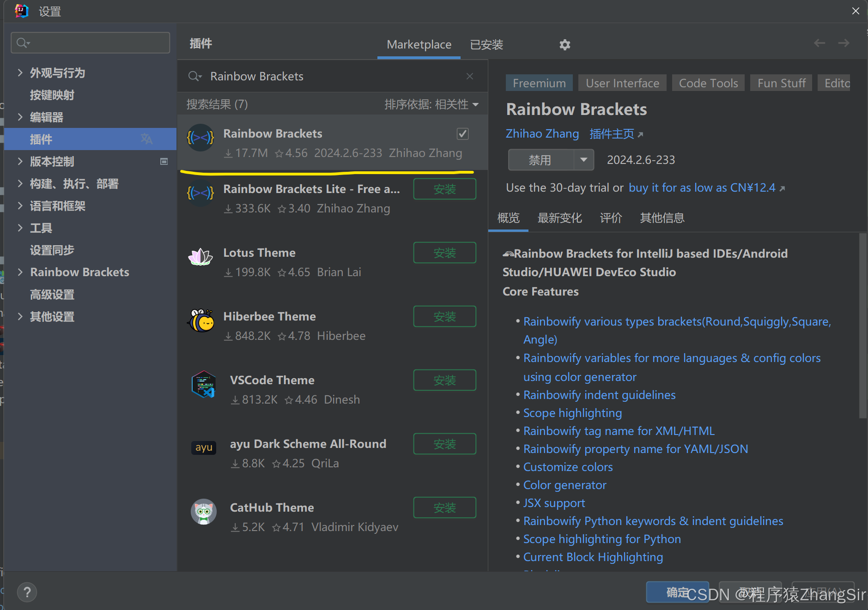Install Rainbow Brackets Lite plugin

(444, 189)
